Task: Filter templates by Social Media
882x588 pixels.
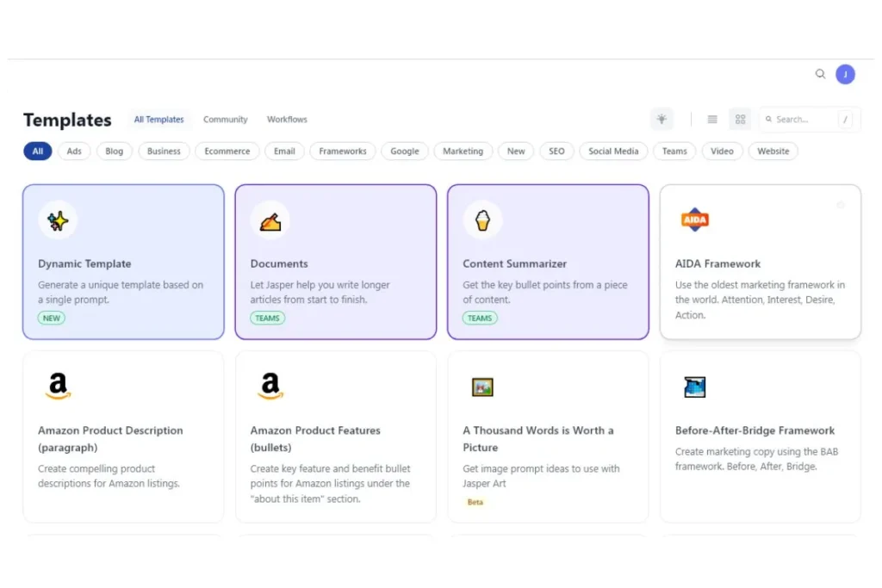Action: 613,152
